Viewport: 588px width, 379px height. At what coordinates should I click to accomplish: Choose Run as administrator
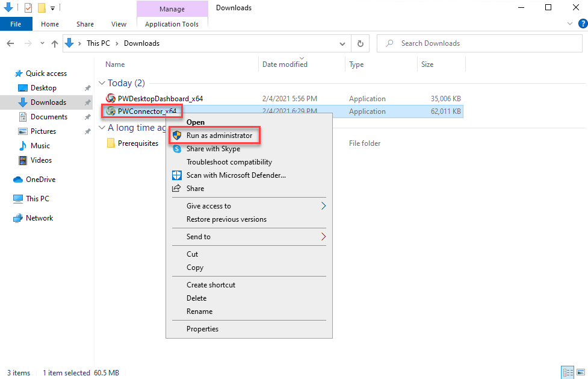click(x=220, y=136)
